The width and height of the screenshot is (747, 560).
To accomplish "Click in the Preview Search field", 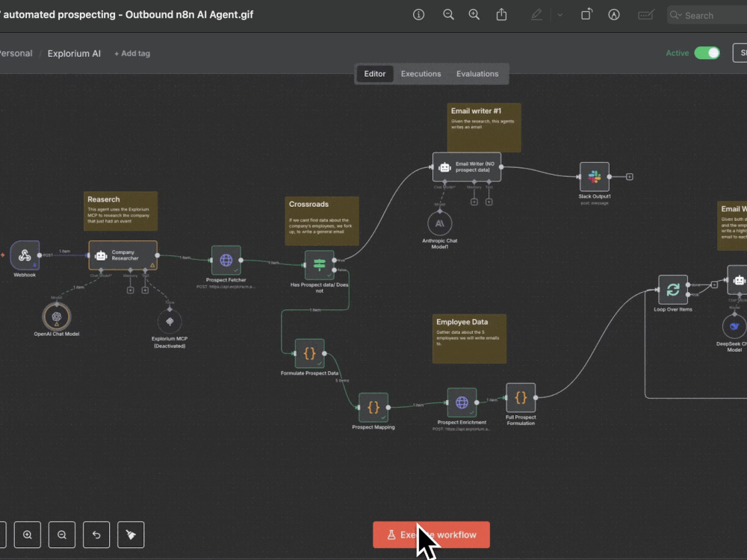I will [x=707, y=15].
